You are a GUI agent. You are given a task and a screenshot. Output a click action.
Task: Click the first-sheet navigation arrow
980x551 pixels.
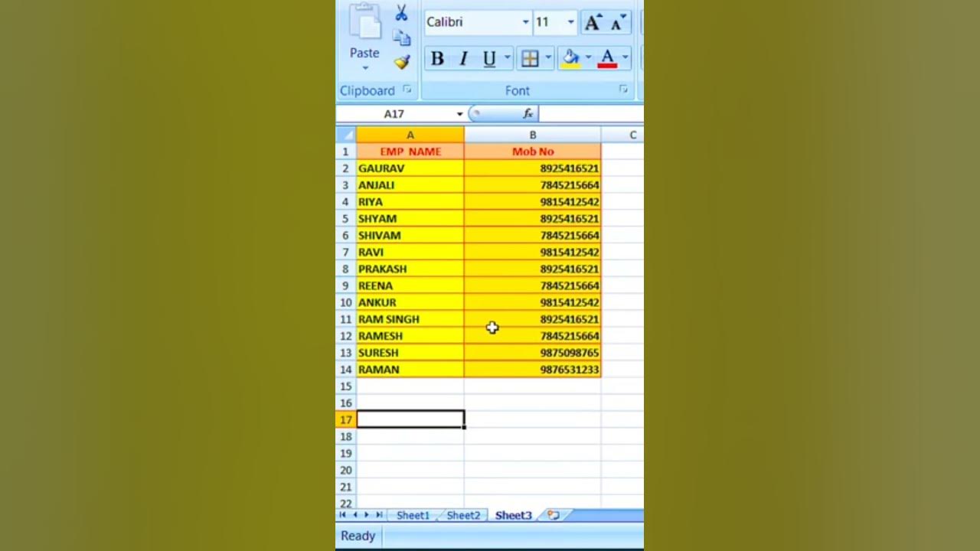point(343,516)
